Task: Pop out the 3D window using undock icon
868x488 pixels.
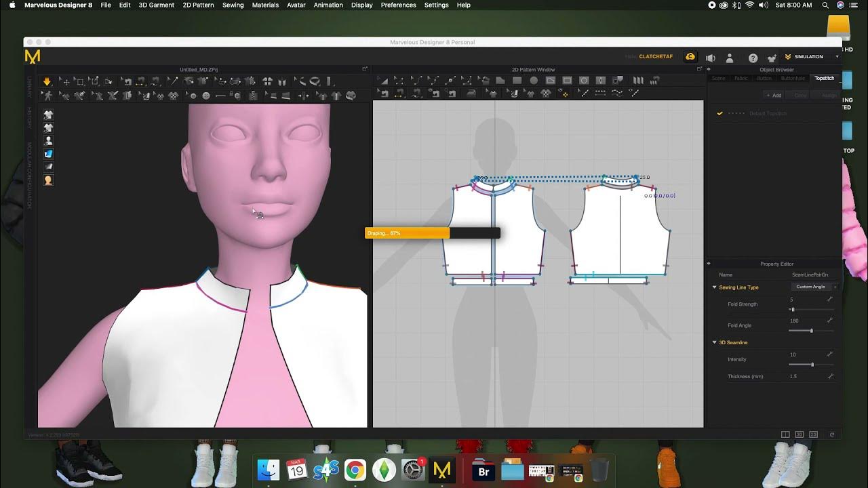Action: tap(365, 69)
